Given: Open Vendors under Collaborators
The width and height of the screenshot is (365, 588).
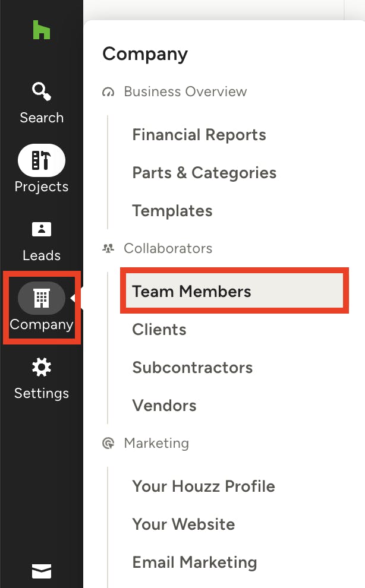Looking at the screenshot, I should pyautogui.click(x=164, y=406).
